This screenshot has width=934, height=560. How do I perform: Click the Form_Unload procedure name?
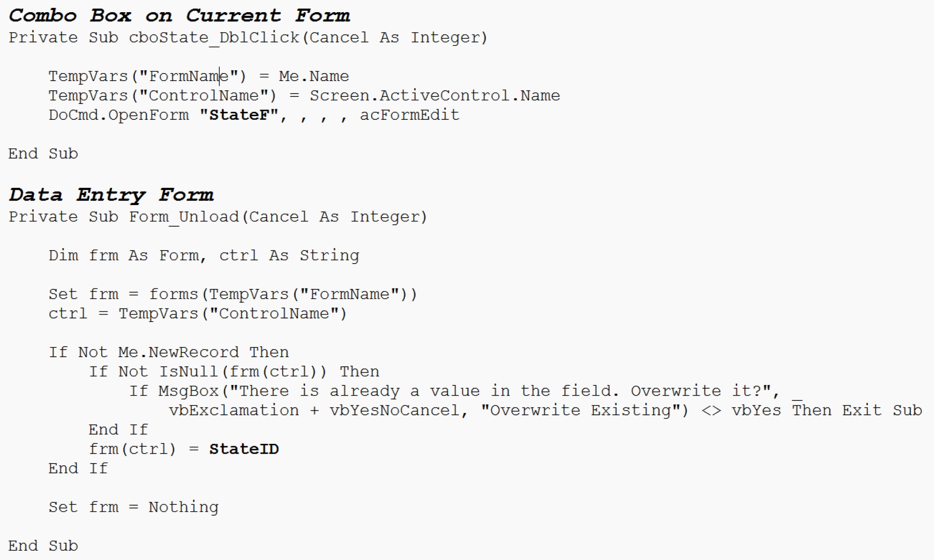[x=184, y=217]
